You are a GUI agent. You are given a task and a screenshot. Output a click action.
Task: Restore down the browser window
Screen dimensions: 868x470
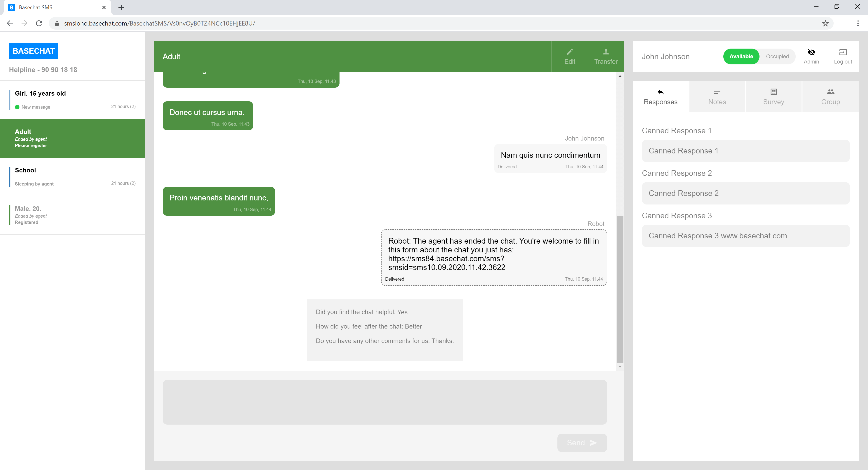pyautogui.click(x=837, y=6)
